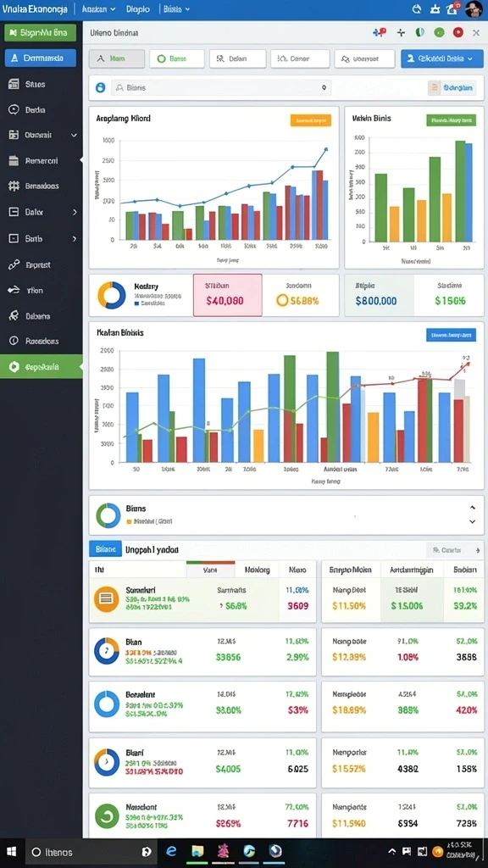Open Edge browser from the taskbar
488x868 pixels.
click(x=171, y=851)
